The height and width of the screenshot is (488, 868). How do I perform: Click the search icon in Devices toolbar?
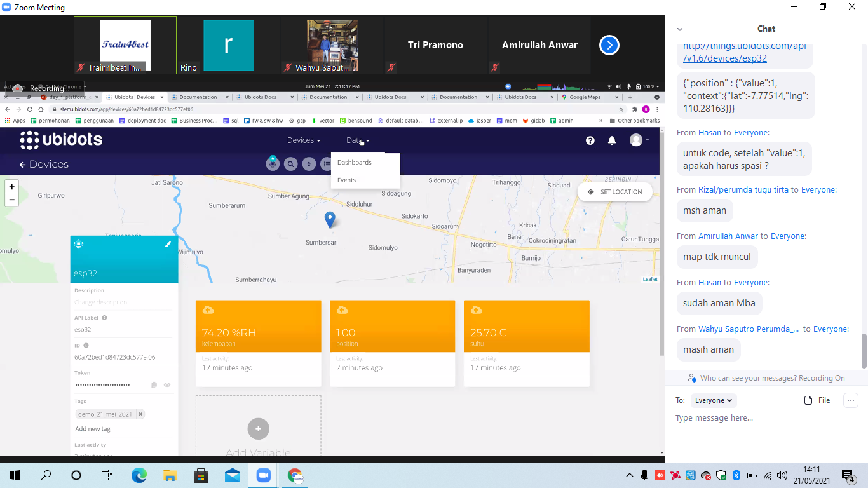(290, 164)
